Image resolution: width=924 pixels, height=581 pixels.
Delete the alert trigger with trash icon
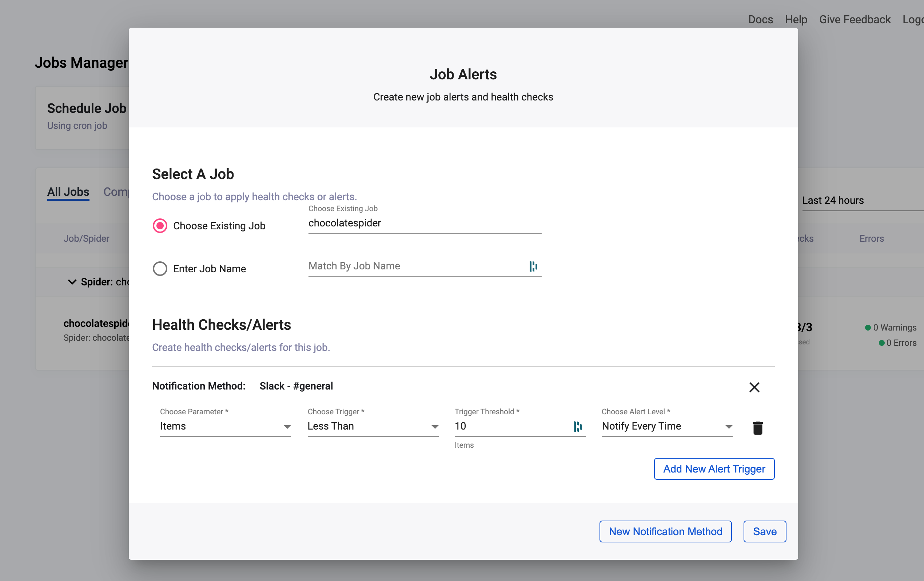(757, 427)
